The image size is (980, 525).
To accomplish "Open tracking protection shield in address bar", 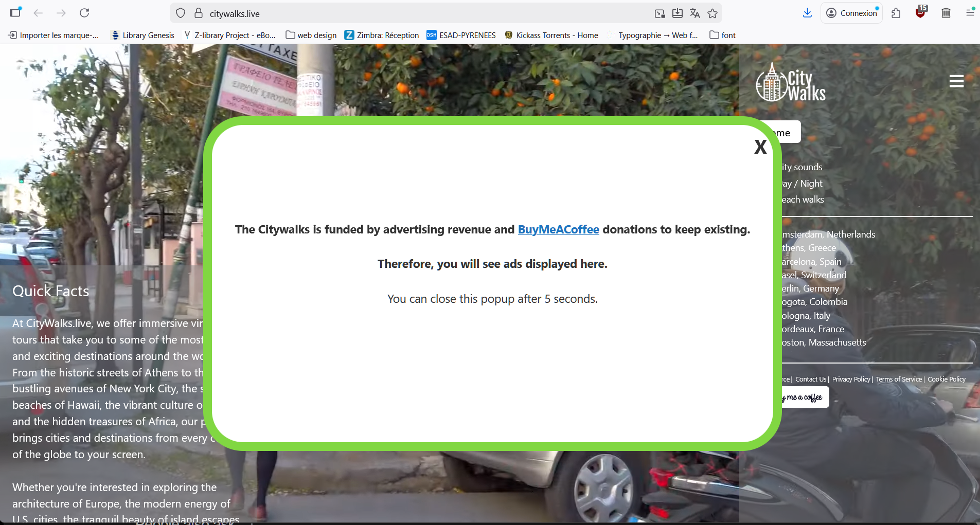I will 181,14.
